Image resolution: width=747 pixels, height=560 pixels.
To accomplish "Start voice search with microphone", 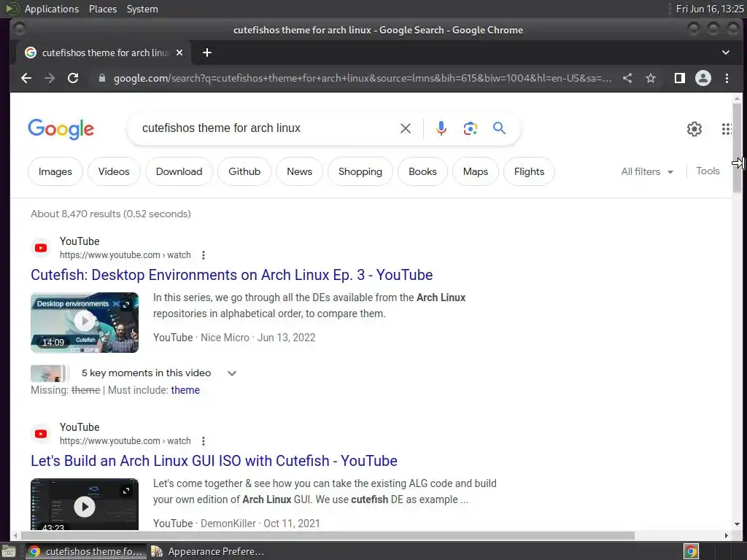I will (x=441, y=128).
